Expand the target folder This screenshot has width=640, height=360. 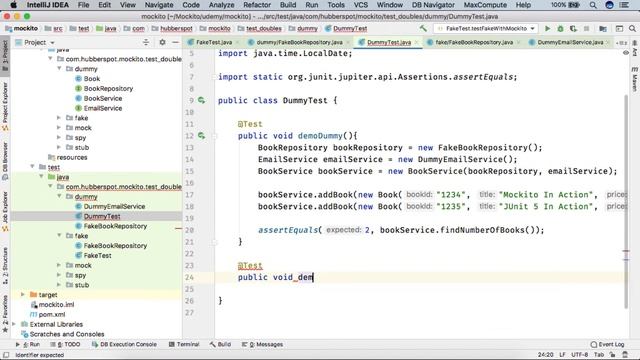pyautogui.click(x=23, y=295)
